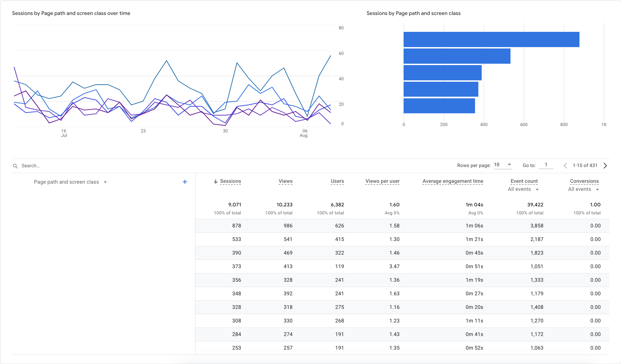Go to previous page of results

[x=565, y=166]
